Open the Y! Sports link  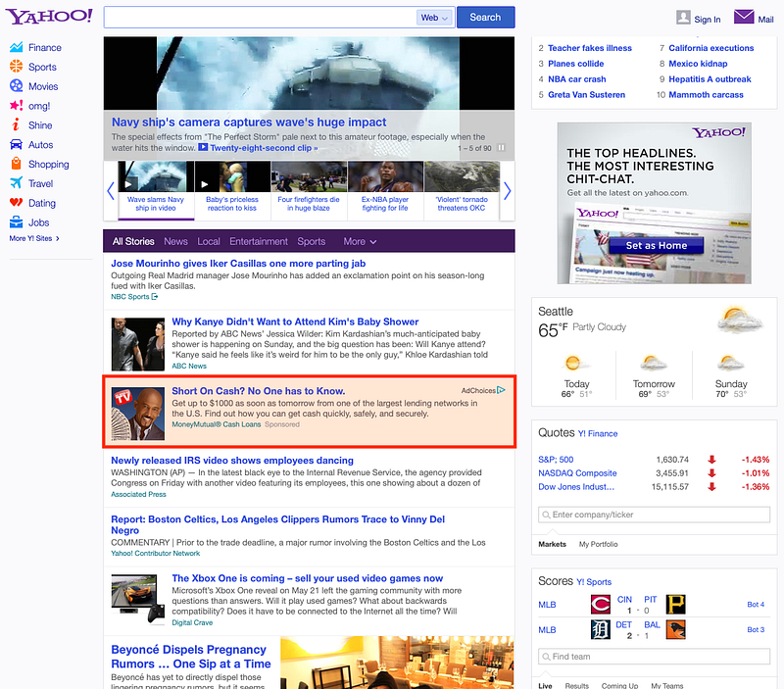pos(594,582)
